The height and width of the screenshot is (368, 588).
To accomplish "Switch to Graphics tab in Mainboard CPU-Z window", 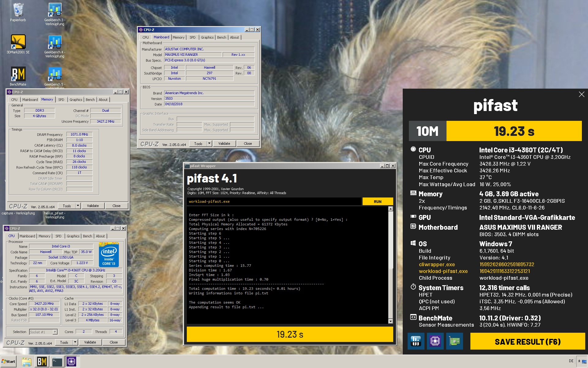I will pyautogui.click(x=207, y=37).
